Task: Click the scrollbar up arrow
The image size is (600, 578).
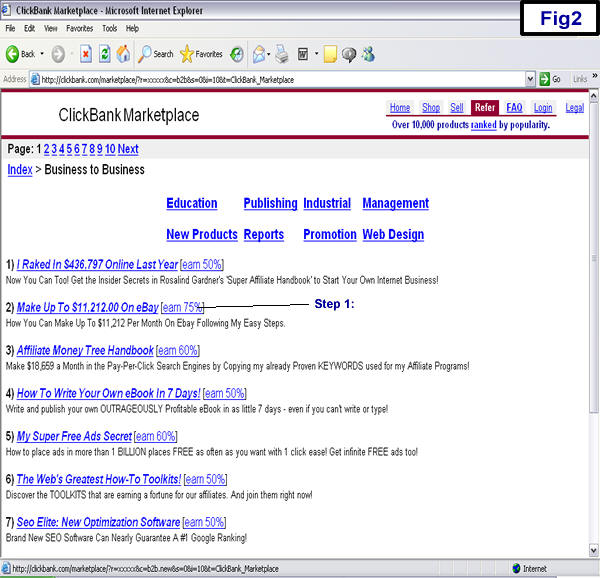Action: point(594,96)
